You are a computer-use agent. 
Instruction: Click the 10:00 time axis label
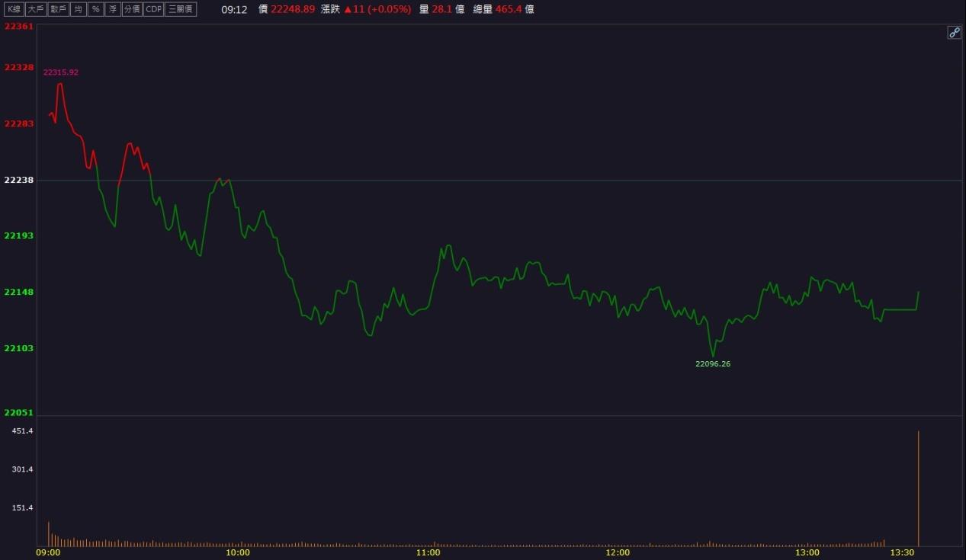tap(238, 552)
